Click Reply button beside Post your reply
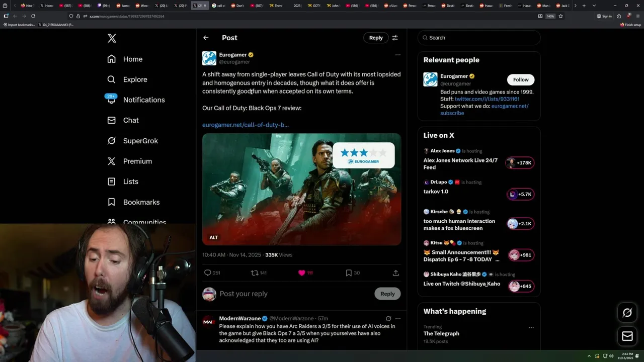Screen dimensions: 644x362 [387, 294]
